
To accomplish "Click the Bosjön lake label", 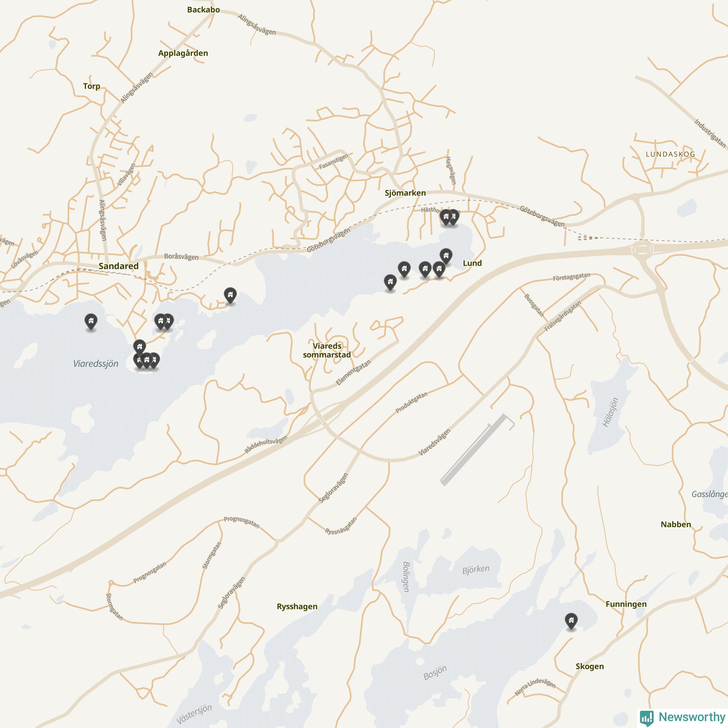I will pyautogui.click(x=435, y=673).
